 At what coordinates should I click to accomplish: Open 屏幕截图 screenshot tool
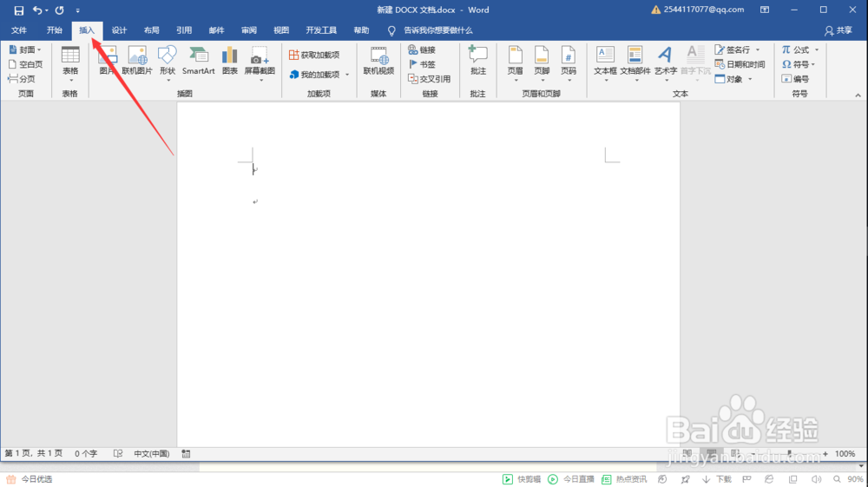pos(260,64)
